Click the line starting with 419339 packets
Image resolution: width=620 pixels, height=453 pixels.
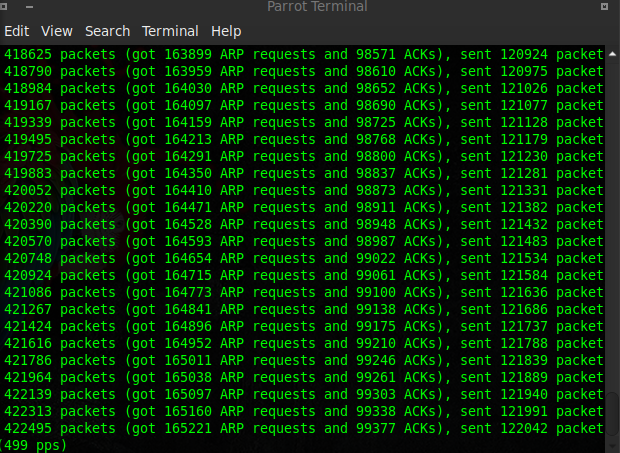click(304, 122)
